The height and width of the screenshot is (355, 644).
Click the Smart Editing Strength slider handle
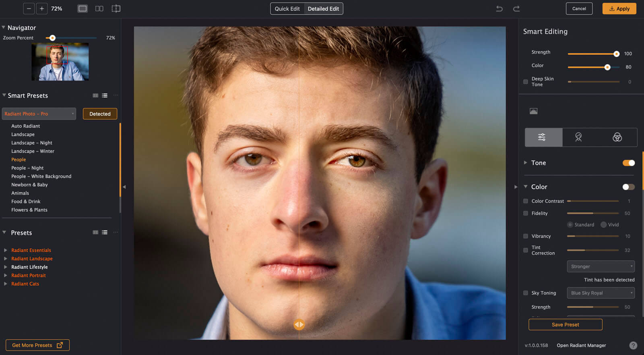click(616, 54)
